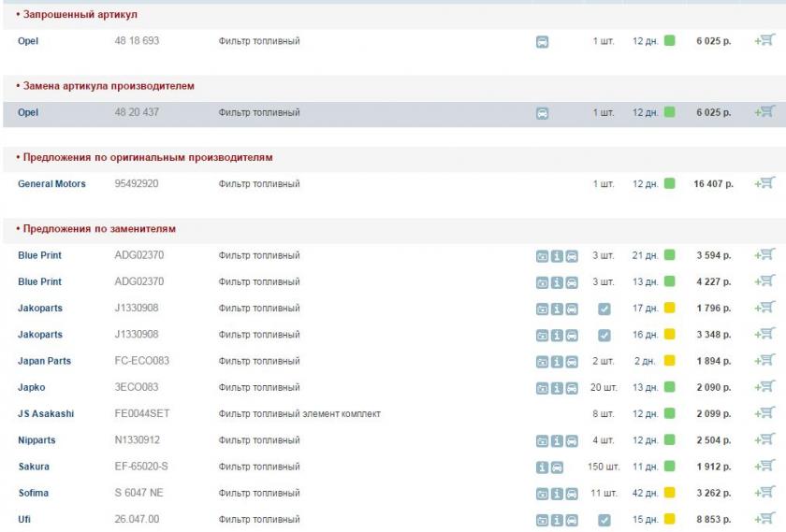Open car applicability icon for Ufi 26.047.00
Viewport: 786px width, 532px height.
coord(572,521)
